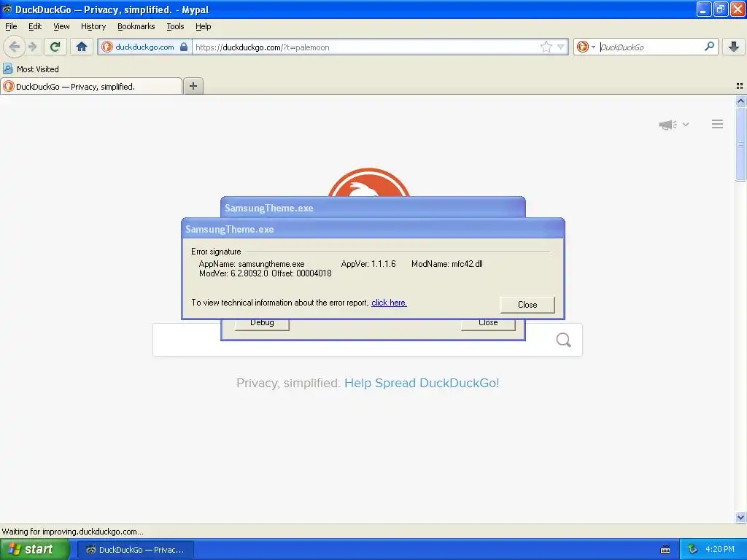
Task: Click the 'AppVer: 1.1.1.6' text
Action: click(x=368, y=264)
